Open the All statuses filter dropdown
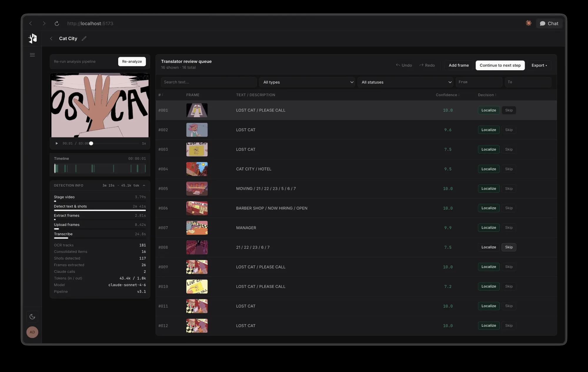 (405, 82)
